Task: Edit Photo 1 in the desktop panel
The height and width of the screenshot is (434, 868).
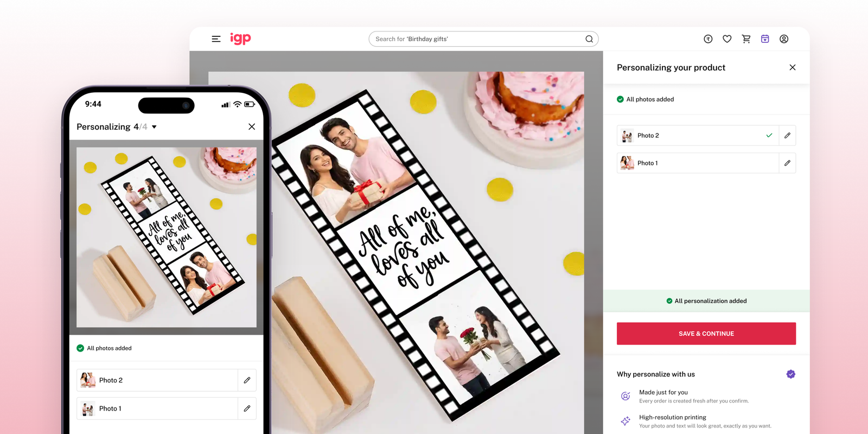Action: 787,163
